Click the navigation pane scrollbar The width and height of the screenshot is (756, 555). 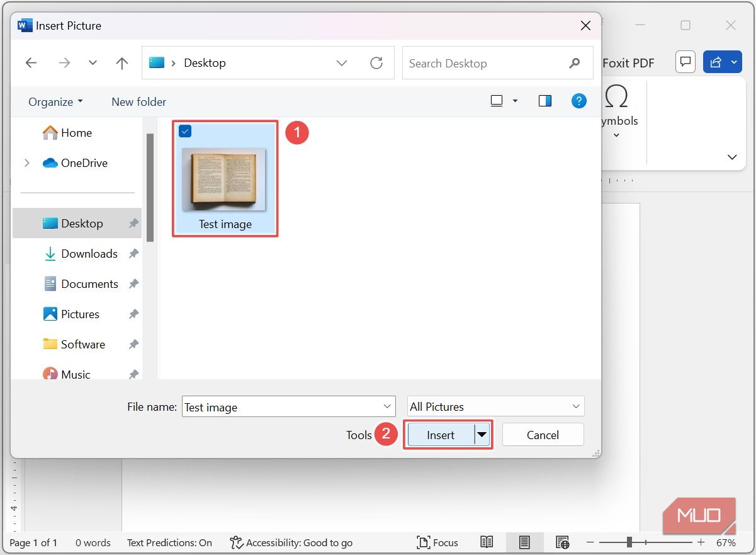tap(150, 188)
